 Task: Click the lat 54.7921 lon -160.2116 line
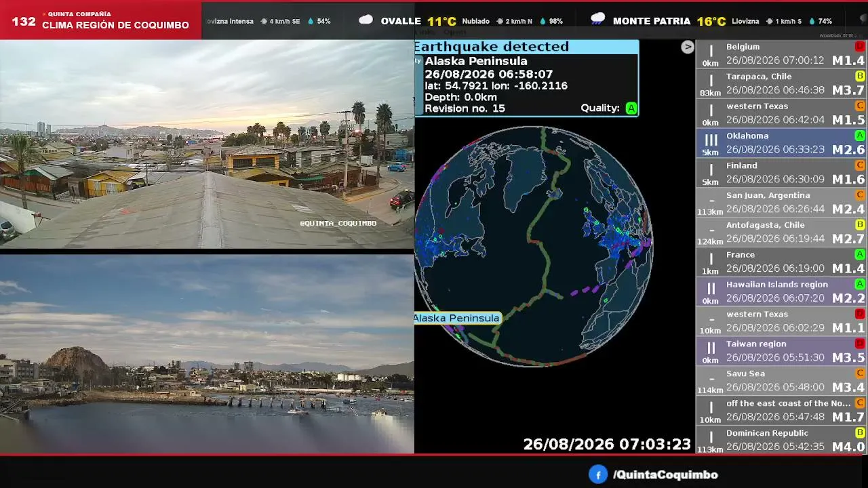pos(496,86)
